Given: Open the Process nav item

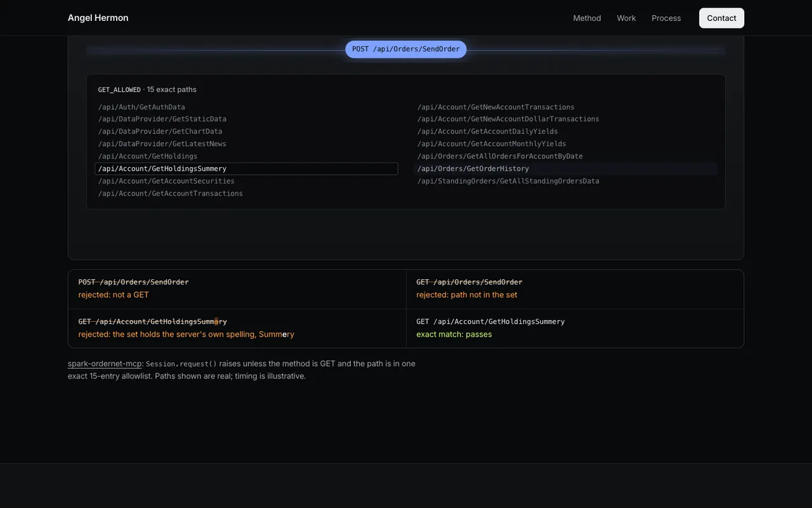Looking at the screenshot, I should [666, 18].
